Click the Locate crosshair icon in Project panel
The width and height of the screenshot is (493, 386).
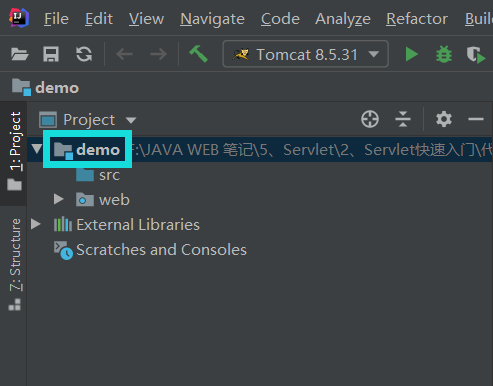(370, 119)
